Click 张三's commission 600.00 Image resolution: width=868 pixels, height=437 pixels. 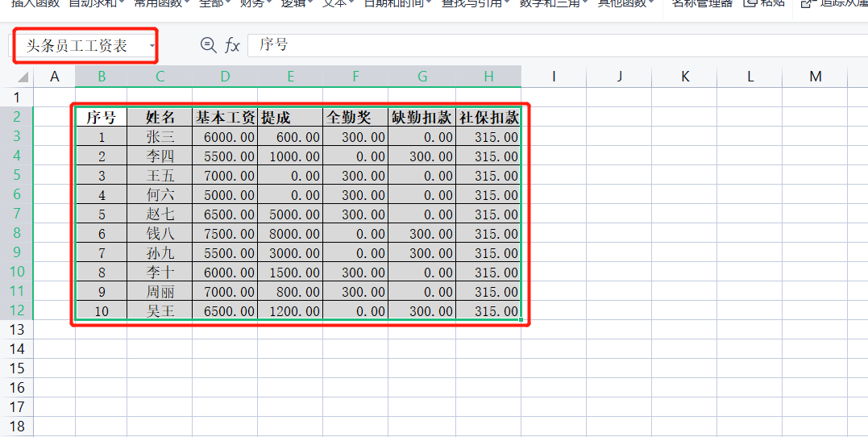(290, 136)
